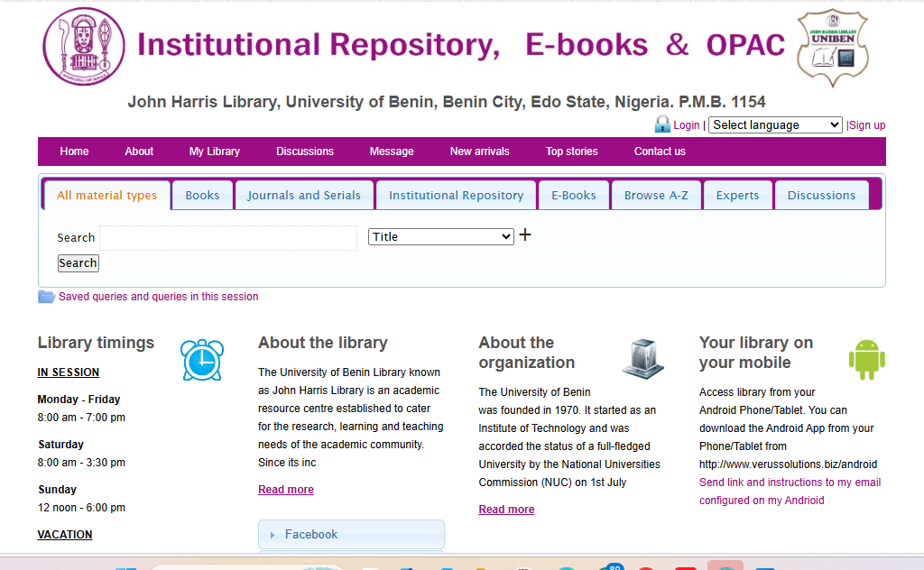Click the About the library heading

[323, 343]
